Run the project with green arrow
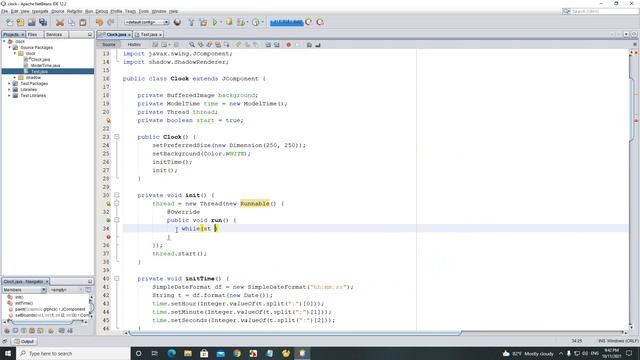 [215, 22]
